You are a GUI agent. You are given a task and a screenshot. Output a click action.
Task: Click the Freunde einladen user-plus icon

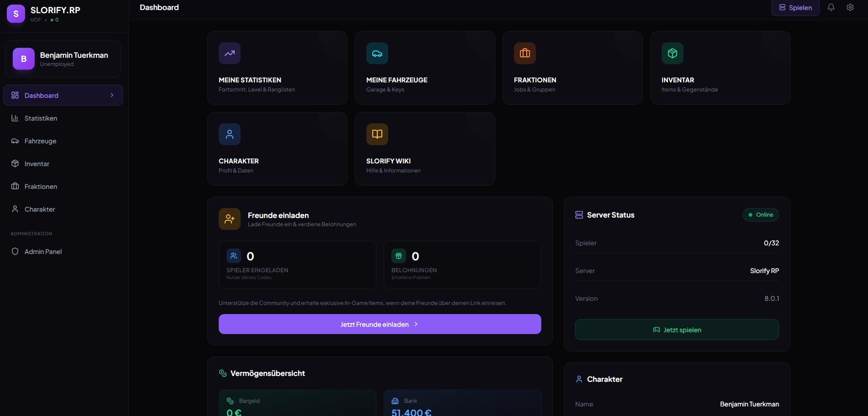(x=230, y=219)
